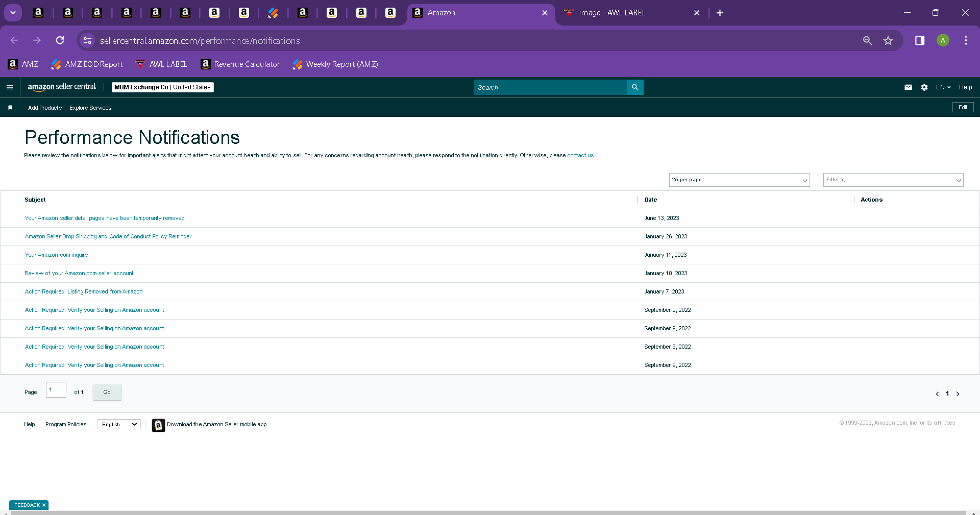Select the January 11, 2023 date cell
980x515 pixels.
[x=666, y=255]
